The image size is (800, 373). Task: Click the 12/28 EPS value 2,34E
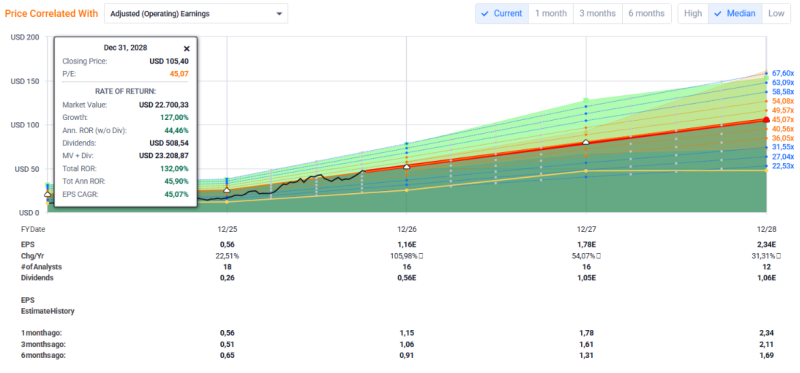pyautogui.click(x=766, y=246)
